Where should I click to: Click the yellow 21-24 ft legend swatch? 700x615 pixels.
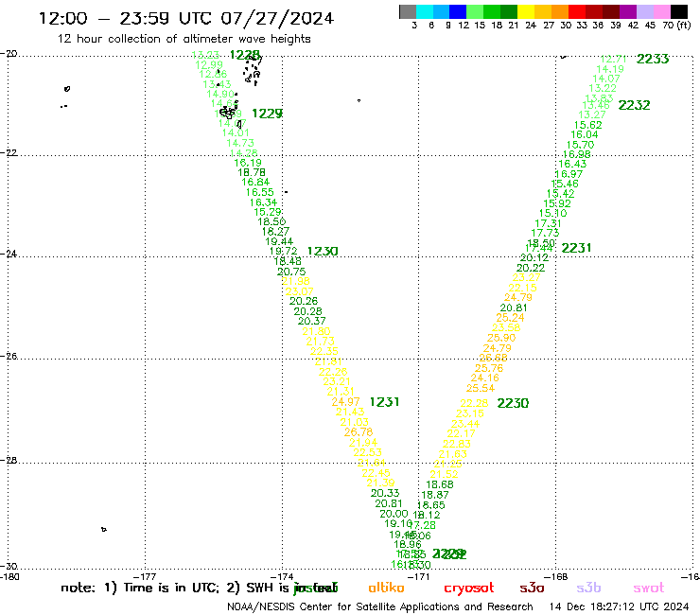[x=526, y=11]
